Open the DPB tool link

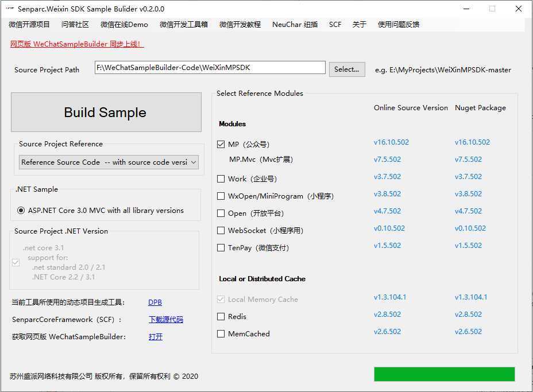click(155, 302)
